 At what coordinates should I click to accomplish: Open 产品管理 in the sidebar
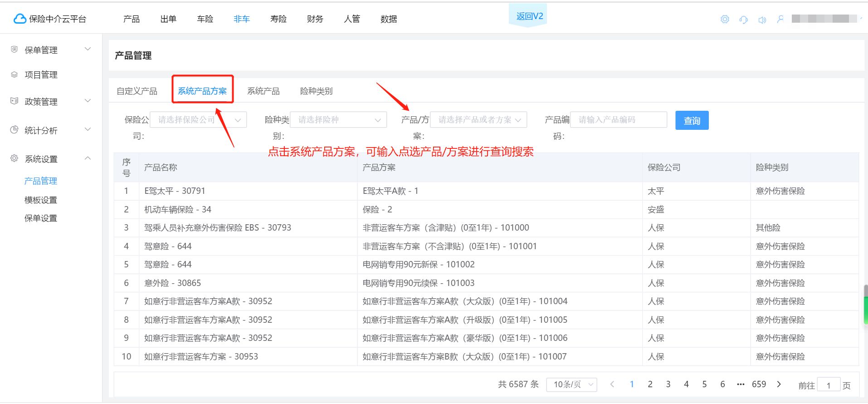[41, 181]
